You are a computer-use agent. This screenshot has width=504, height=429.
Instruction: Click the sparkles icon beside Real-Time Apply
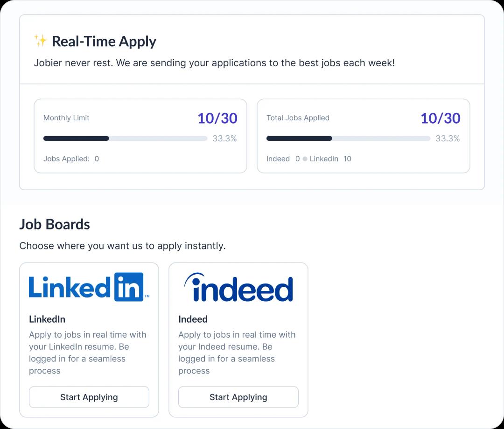41,41
